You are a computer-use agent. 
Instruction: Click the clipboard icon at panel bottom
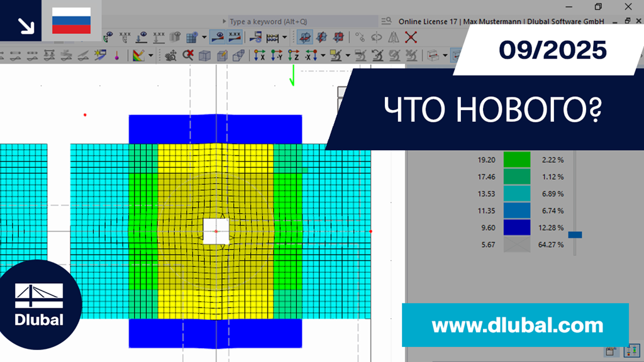click(x=610, y=351)
